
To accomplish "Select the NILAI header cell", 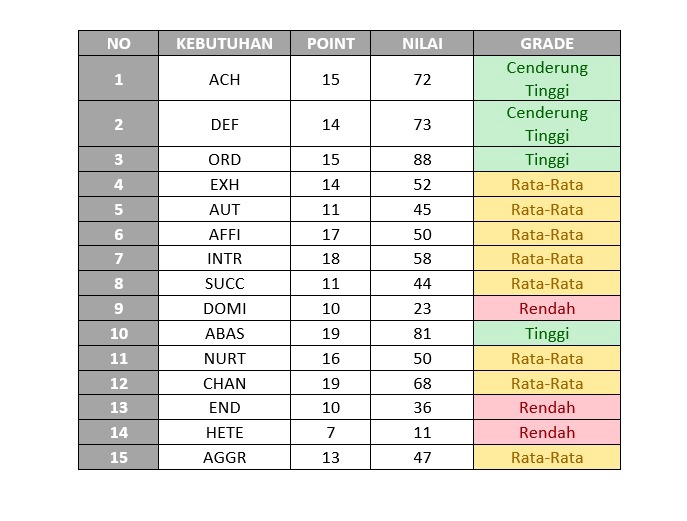I will (422, 44).
